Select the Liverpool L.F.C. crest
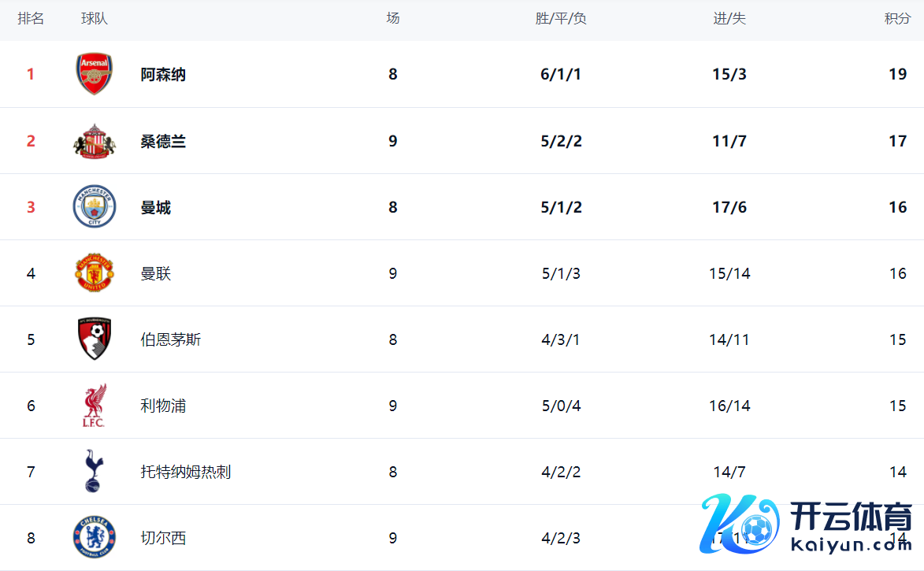 pyautogui.click(x=95, y=406)
